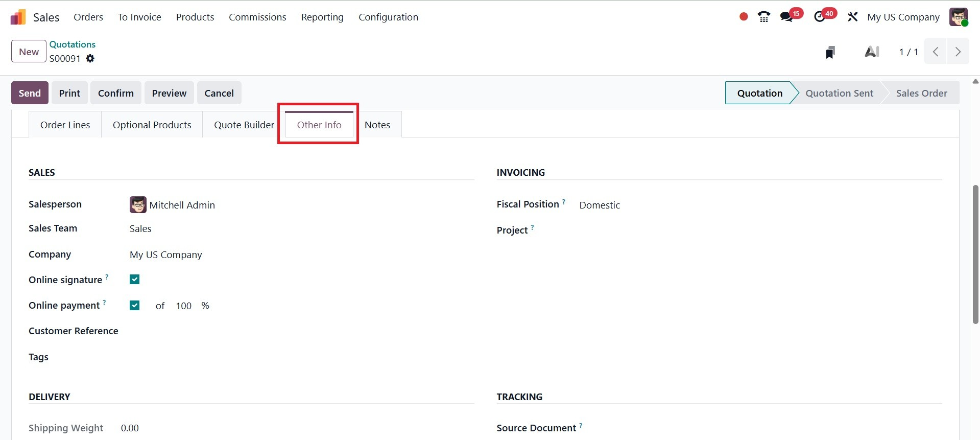
Task: Open the My US Company switcher
Action: tap(903, 17)
